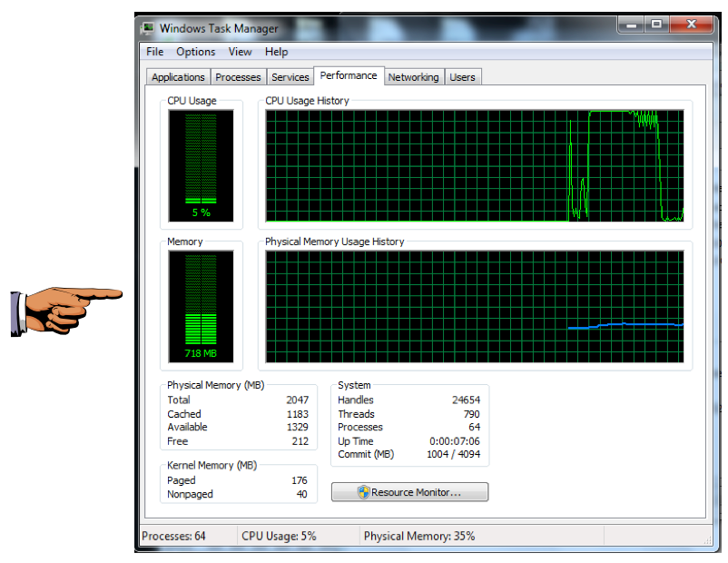Image resolution: width=728 pixels, height=563 pixels.
Task: Open Resource Monitor
Action: (410, 492)
